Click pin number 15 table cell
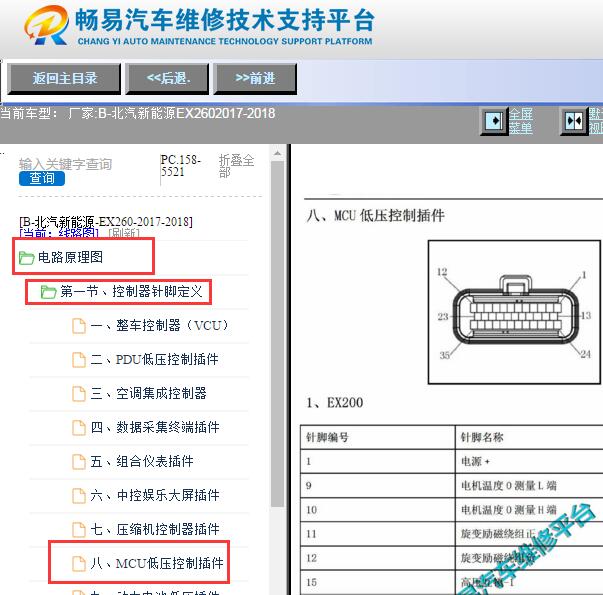 pyautogui.click(x=378, y=582)
